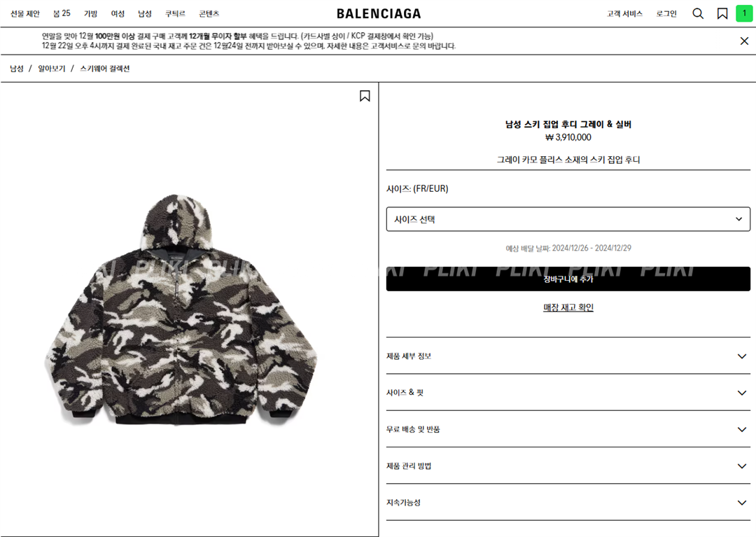This screenshot has height=537, width=756.
Task: Open the 가방 menu item
Action: click(90, 13)
